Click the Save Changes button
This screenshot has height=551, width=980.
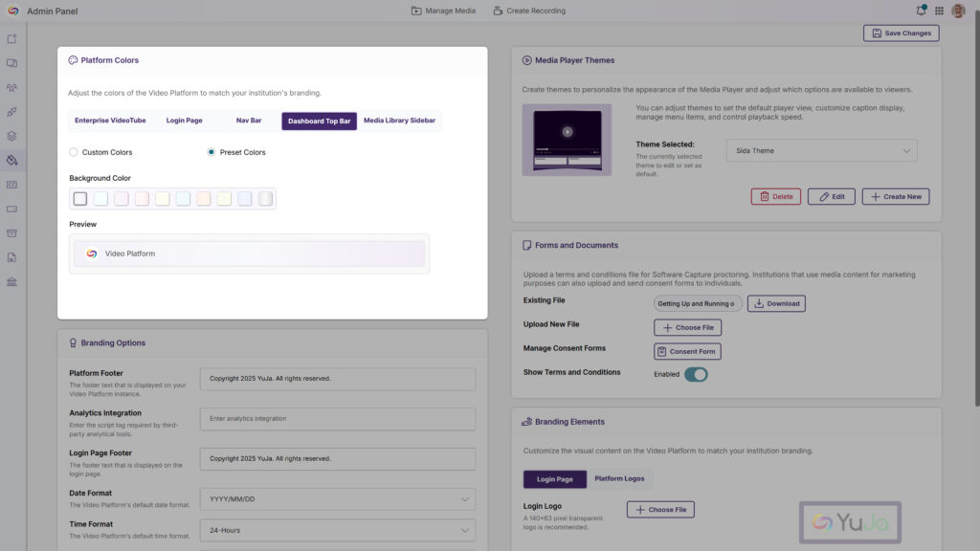click(x=901, y=33)
